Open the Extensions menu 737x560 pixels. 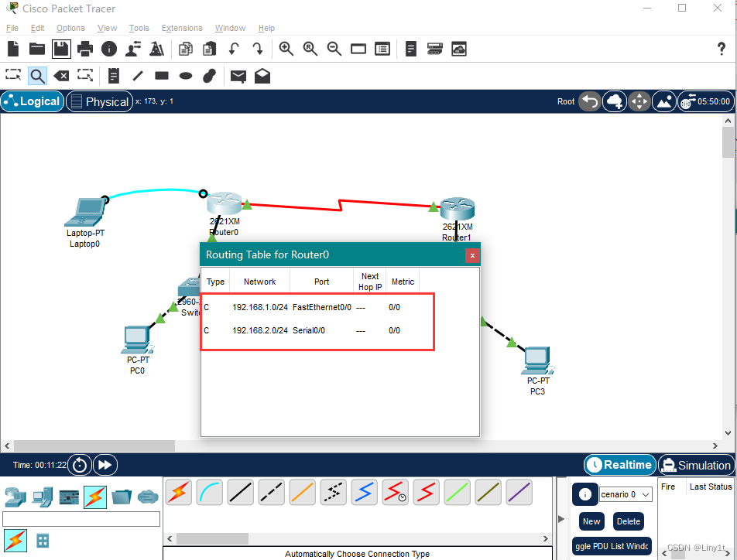tap(182, 28)
